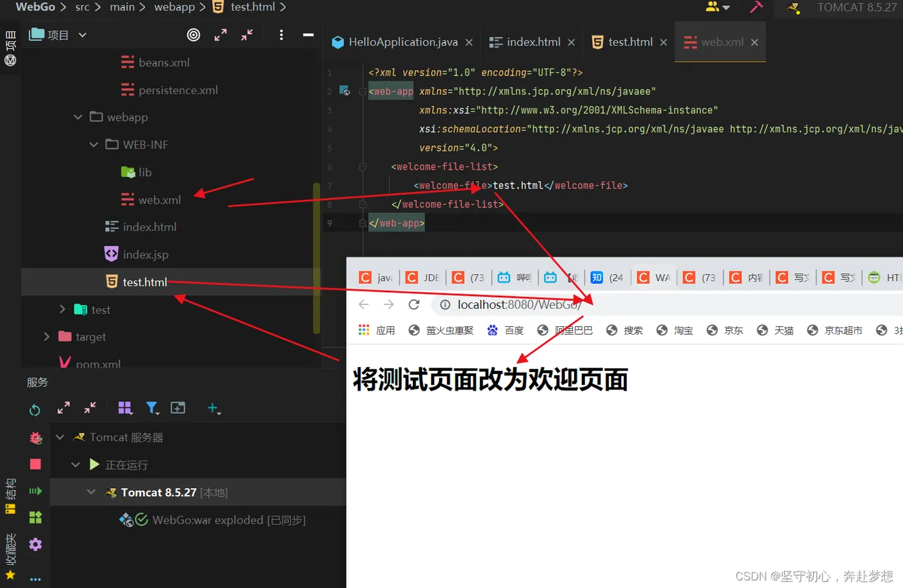Collapse all in the services panel
903x588 pixels.
90,408
